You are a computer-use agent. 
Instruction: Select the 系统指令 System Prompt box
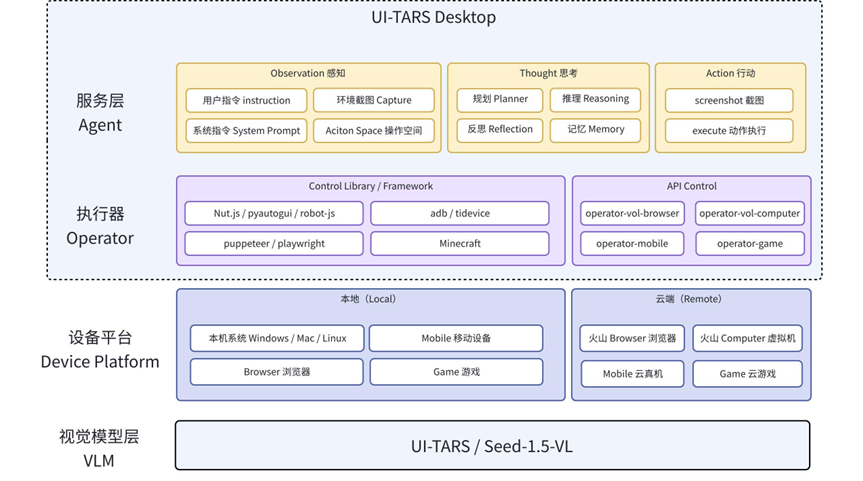tap(246, 130)
